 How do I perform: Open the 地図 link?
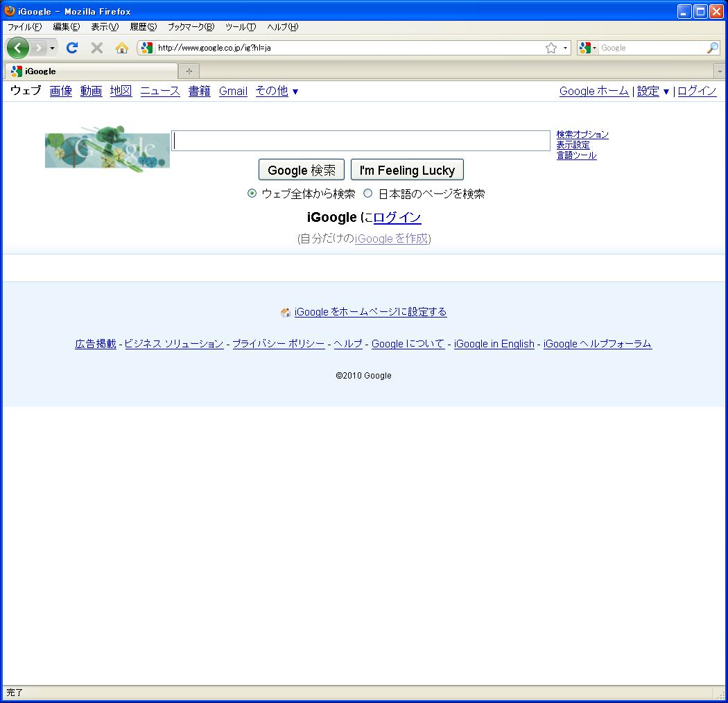tap(121, 91)
